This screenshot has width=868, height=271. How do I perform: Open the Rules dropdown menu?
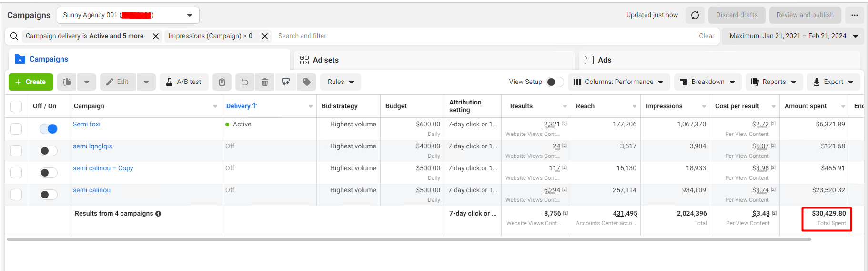341,82
